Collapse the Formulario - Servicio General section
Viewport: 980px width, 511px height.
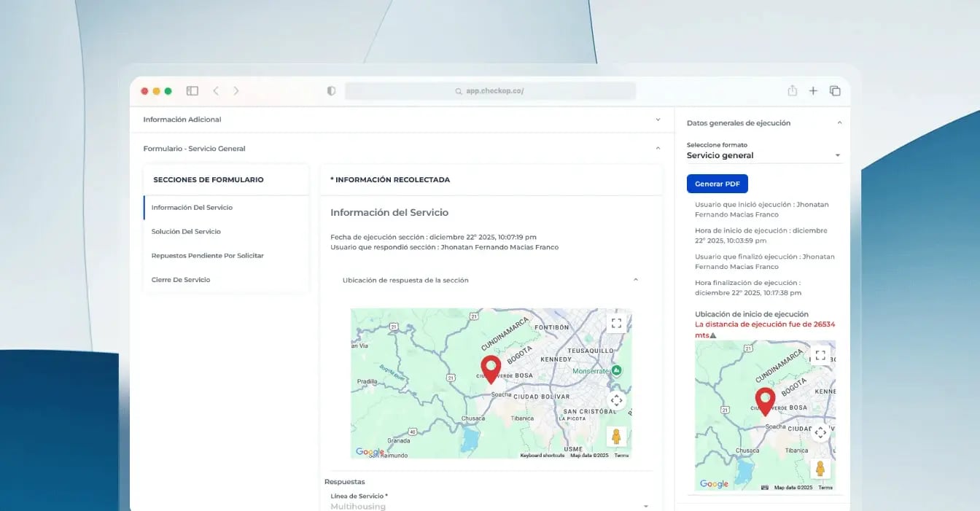[x=658, y=149]
